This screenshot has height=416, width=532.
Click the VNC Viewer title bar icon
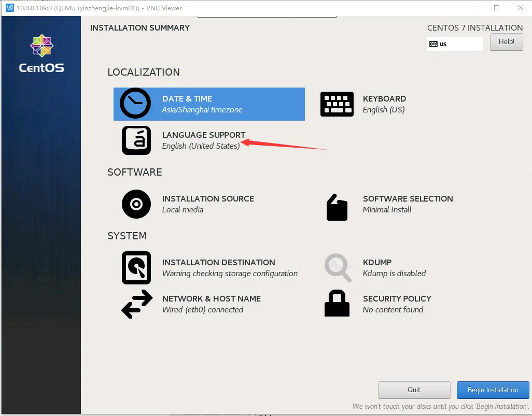(10, 8)
